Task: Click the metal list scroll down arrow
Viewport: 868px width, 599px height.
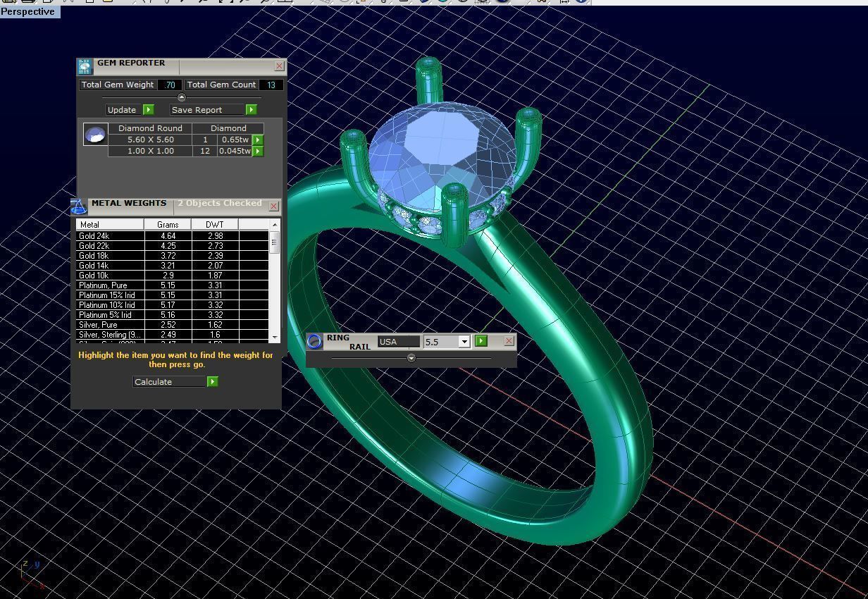Action: (275, 338)
